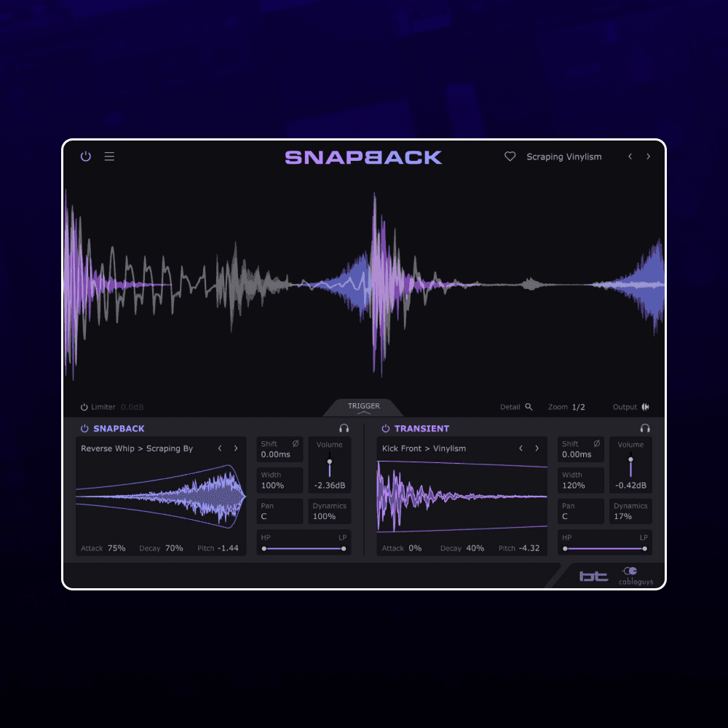Select previous Transient sample

coord(521,448)
